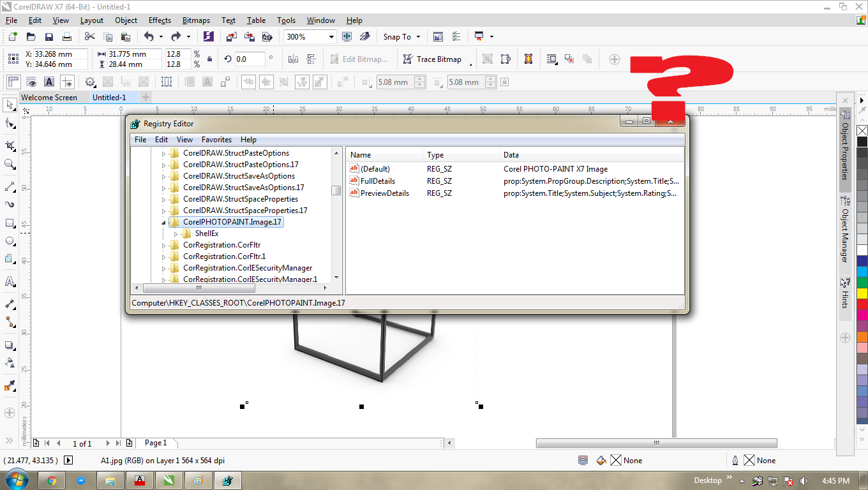Open the undo history dropdown arrow
Image resolution: width=868 pixels, height=490 pixels.
tap(161, 36)
